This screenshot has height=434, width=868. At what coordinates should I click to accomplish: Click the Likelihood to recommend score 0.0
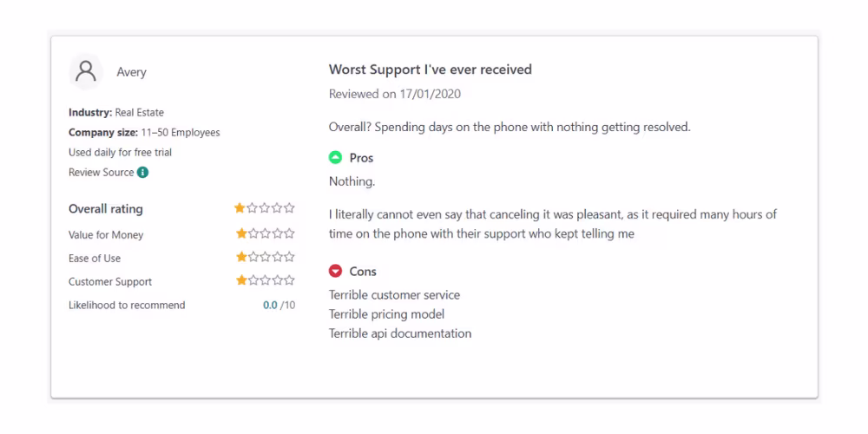tap(270, 305)
